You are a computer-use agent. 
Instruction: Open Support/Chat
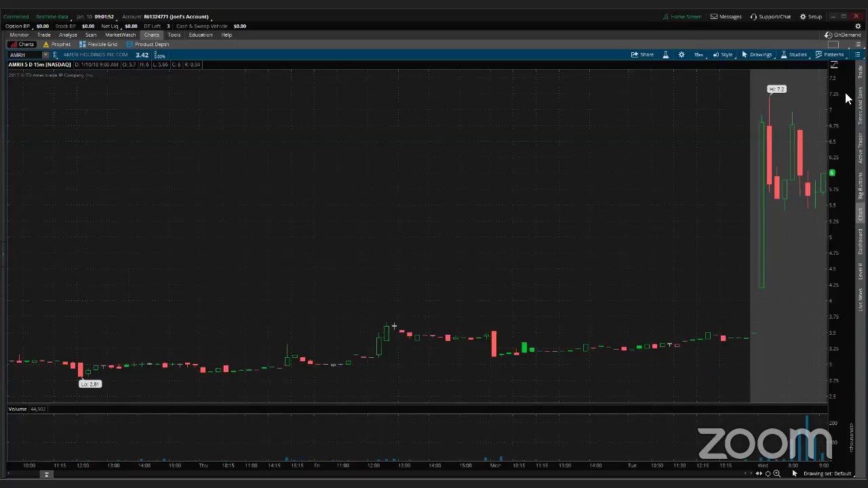(770, 16)
